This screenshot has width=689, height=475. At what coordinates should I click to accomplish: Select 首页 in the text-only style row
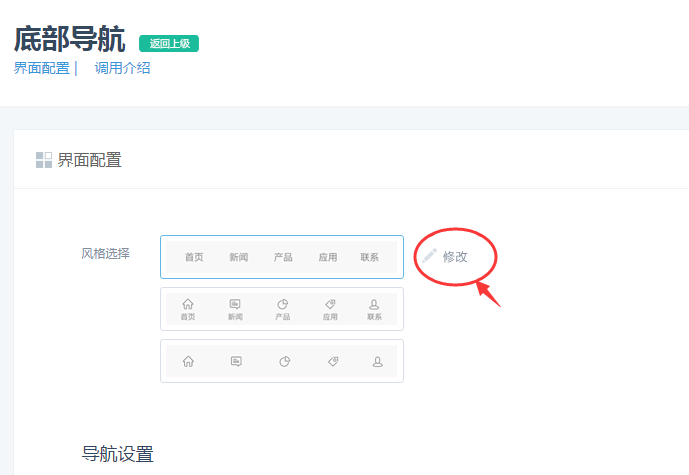pyautogui.click(x=194, y=257)
